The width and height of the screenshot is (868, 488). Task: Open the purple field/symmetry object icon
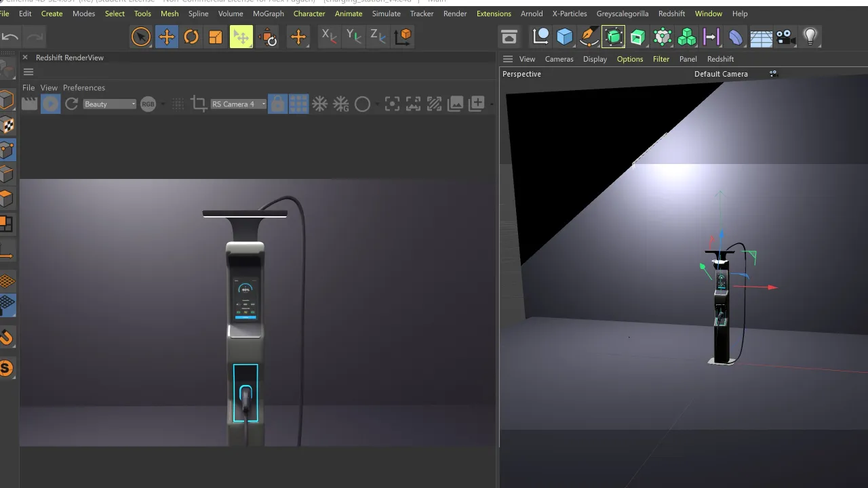click(x=711, y=37)
